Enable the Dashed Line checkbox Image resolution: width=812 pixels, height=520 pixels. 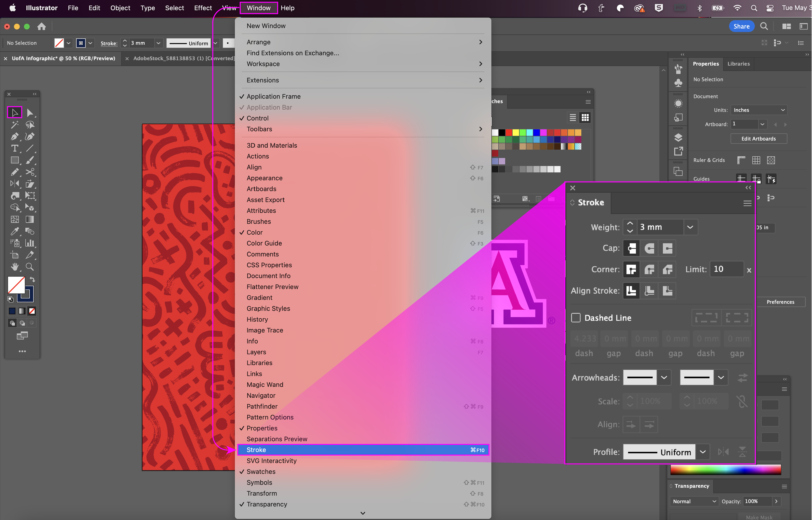[x=576, y=318]
